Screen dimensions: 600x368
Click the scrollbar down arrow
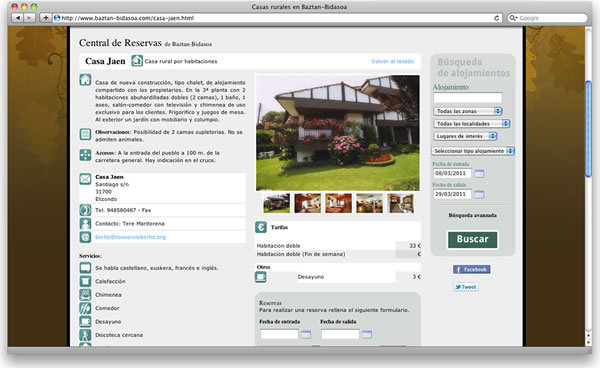589,342
